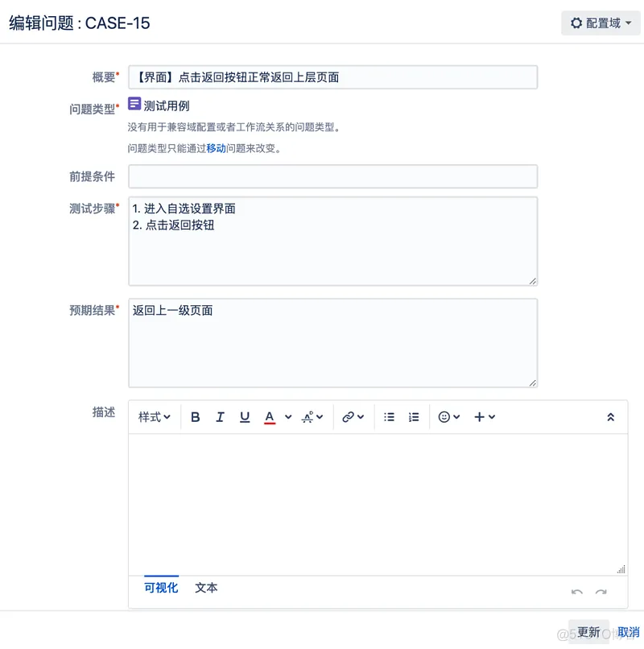Grab the 测试步骤 textarea resize handle
The image size is (644, 649).
533,281
